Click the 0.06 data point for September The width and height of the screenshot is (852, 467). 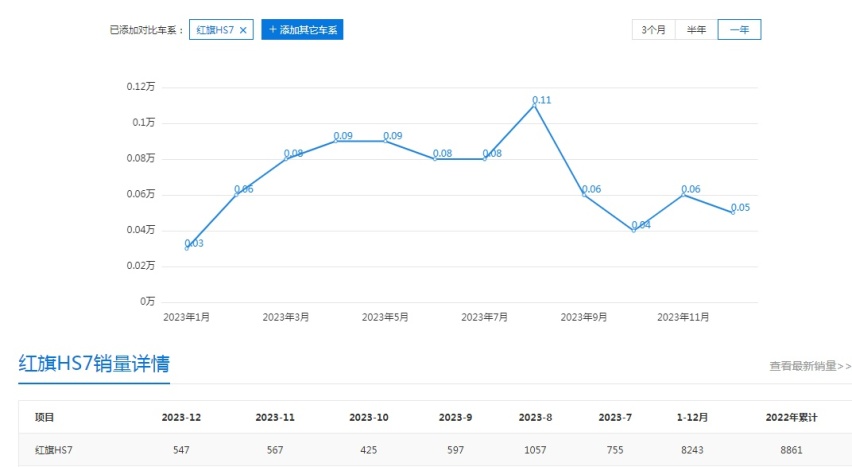pos(584,194)
